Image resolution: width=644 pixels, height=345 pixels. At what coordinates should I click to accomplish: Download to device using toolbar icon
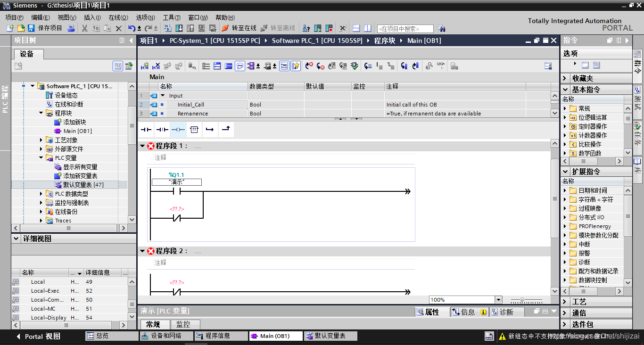click(179, 28)
